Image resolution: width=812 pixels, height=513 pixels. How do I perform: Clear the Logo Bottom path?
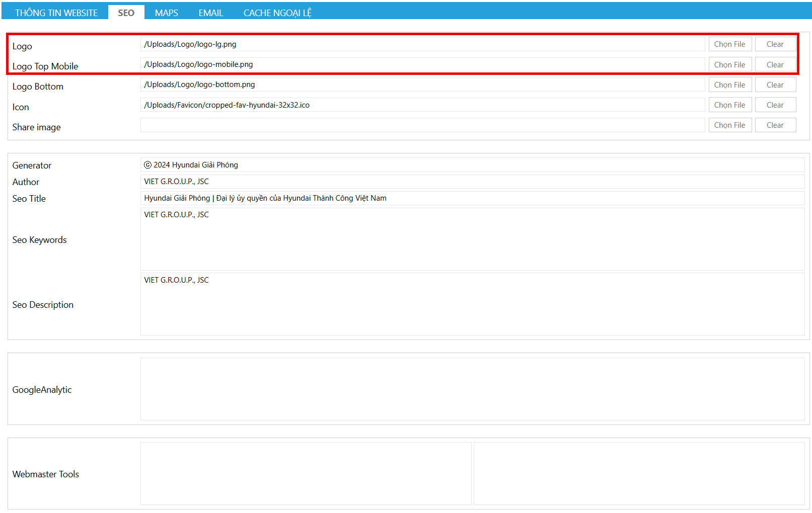point(775,85)
